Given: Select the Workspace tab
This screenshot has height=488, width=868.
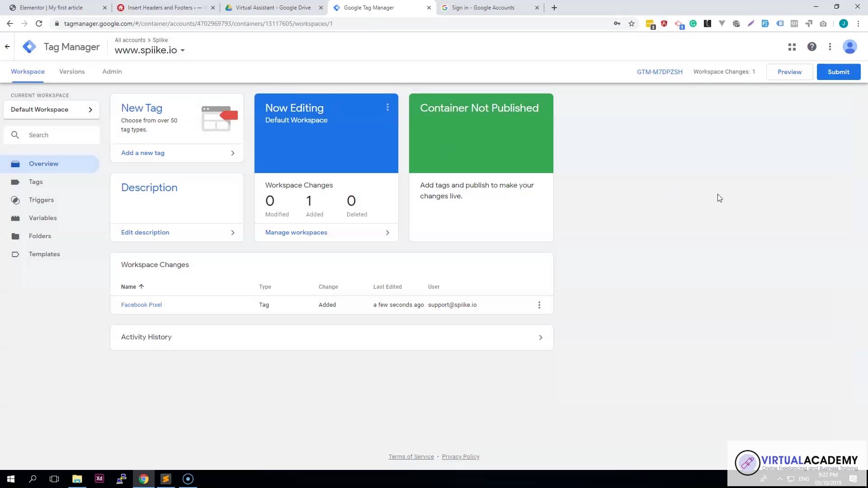Looking at the screenshot, I should pos(28,71).
